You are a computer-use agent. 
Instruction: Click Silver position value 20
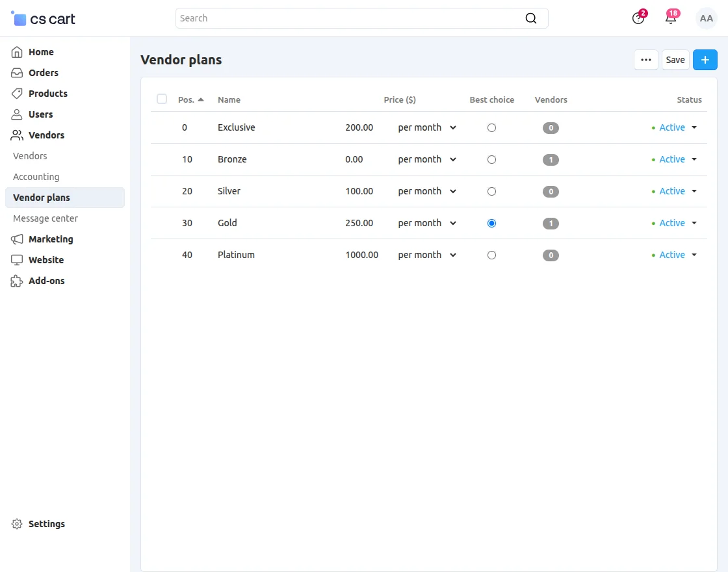tap(187, 191)
